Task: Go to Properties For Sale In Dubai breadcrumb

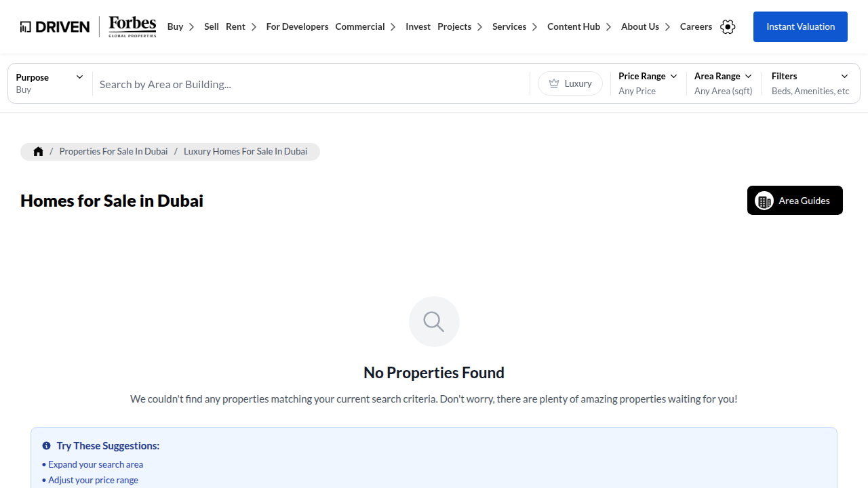Action: (x=113, y=151)
